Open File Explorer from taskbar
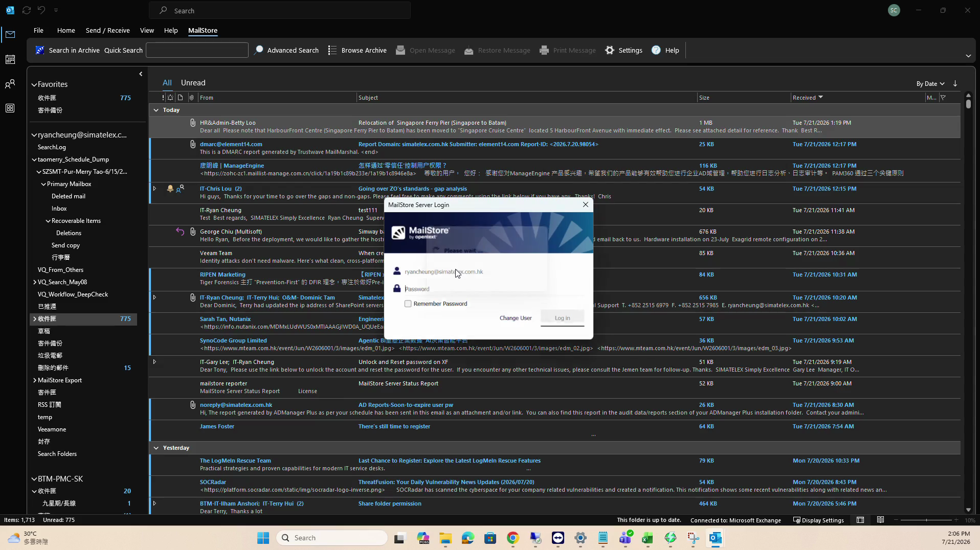The image size is (980, 550). click(446, 538)
